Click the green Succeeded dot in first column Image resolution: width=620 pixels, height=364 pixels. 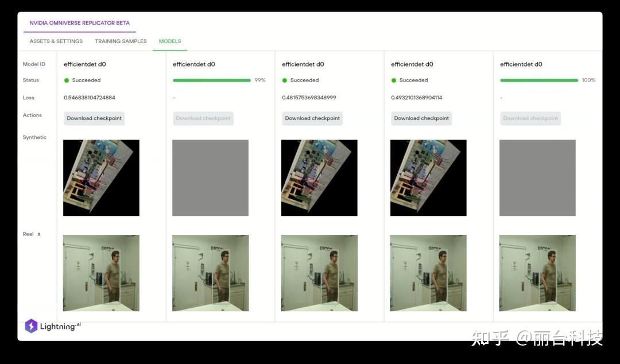tap(66, 80)
